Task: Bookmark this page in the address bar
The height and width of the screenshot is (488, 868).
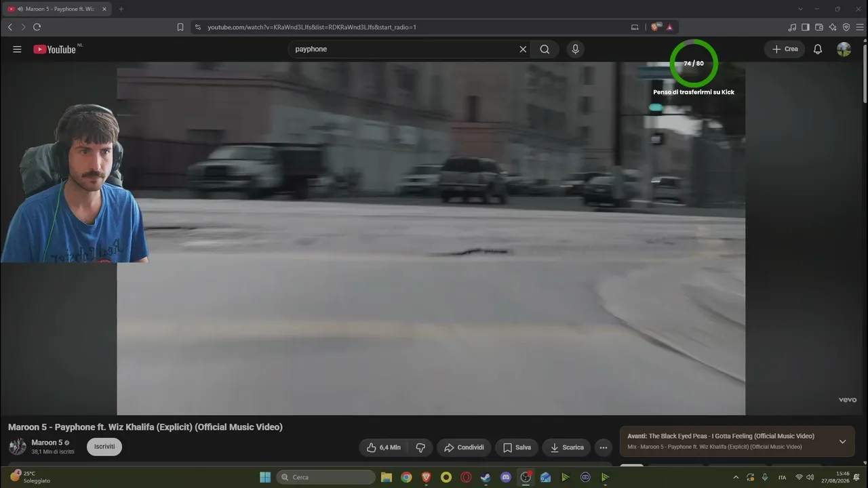Action: tap(180, 27)
